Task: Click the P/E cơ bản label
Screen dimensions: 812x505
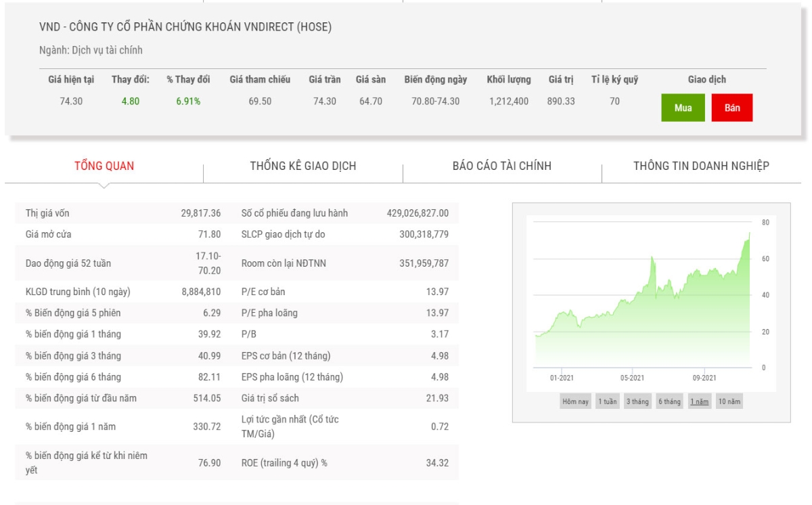Action: pyautogui.click(x=263, y=292)
